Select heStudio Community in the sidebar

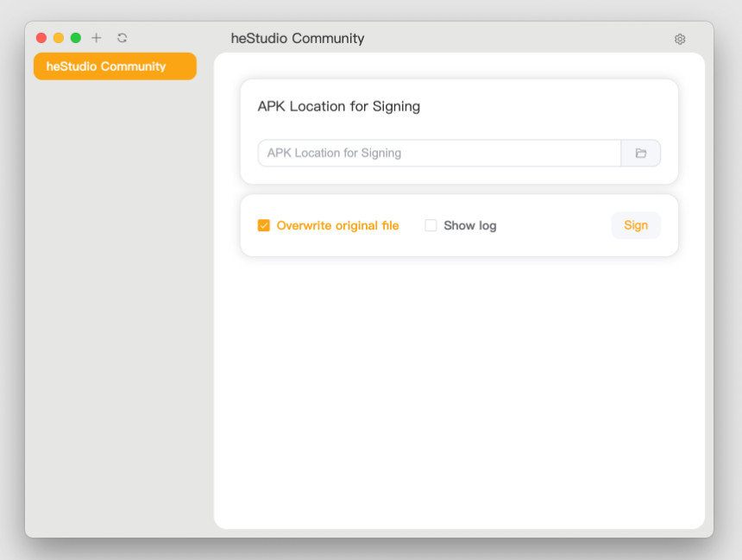[115, 66]
